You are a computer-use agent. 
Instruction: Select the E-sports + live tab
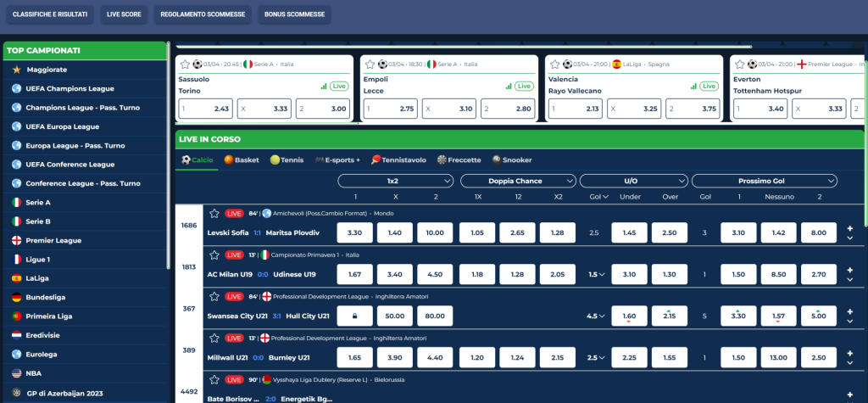(x=337, y=160)
